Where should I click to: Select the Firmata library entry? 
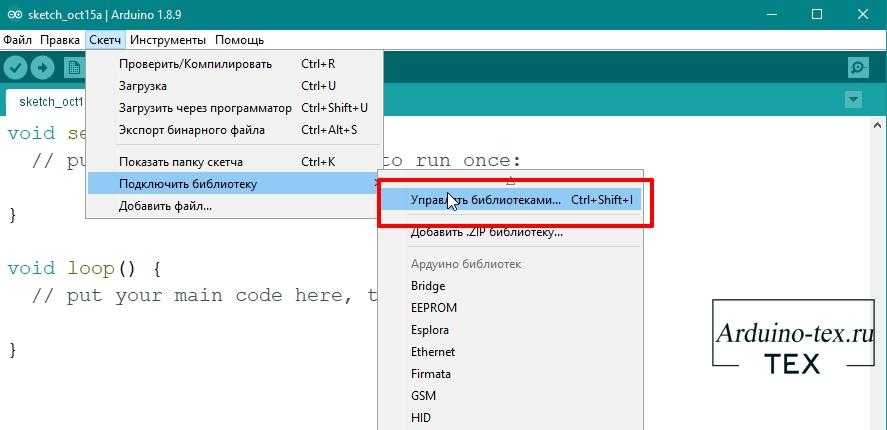431,374
